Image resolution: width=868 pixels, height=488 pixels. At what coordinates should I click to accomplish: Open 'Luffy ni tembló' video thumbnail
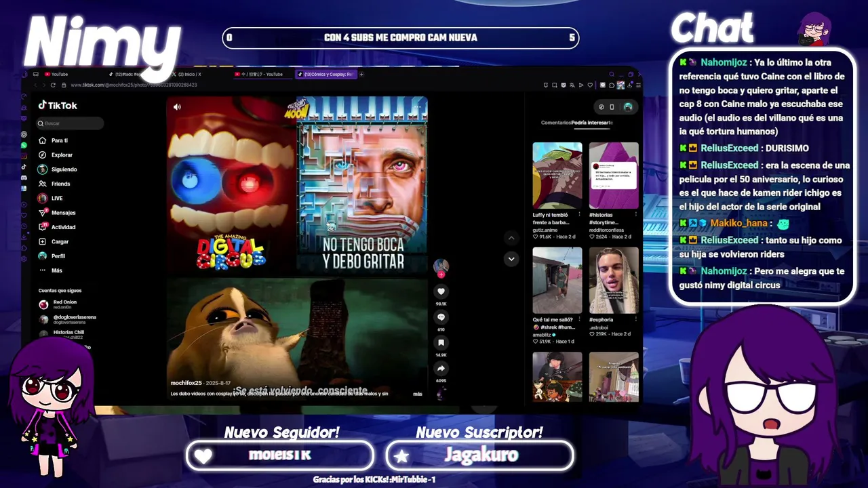pyautogui.click(x=557, y=175)
